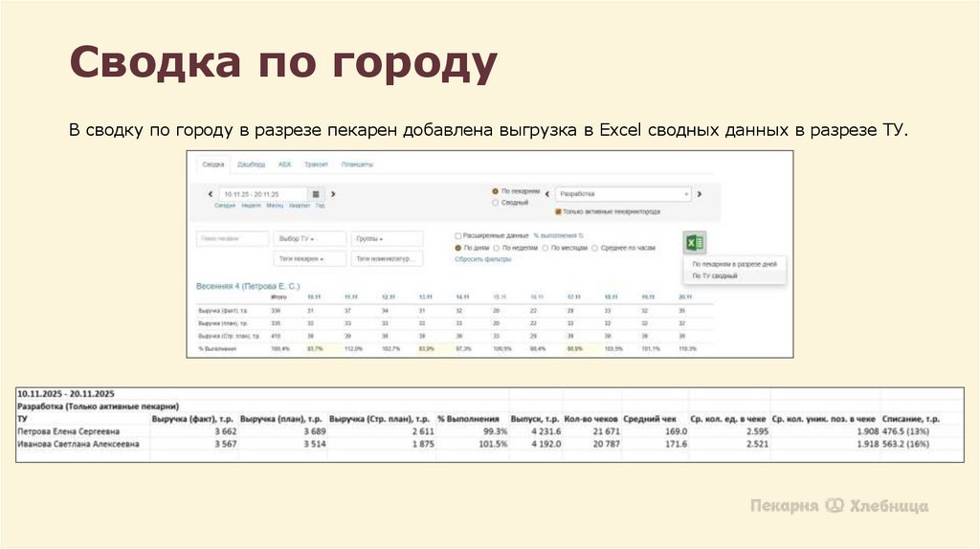Click the Excel header Кол-во чеков
980x549 pixels.
click(x=590, y=419)
